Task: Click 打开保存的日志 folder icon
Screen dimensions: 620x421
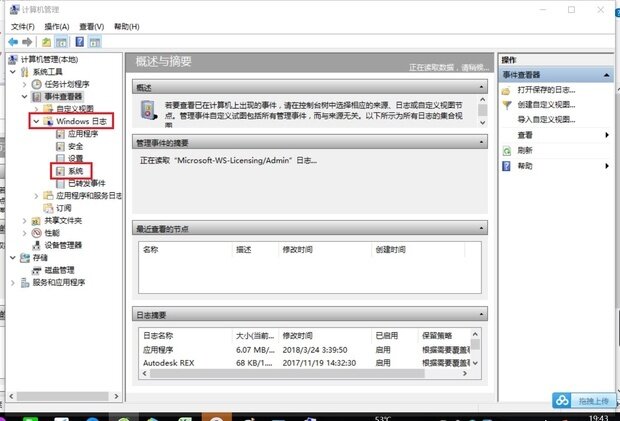Action: [x=506, y=91]
